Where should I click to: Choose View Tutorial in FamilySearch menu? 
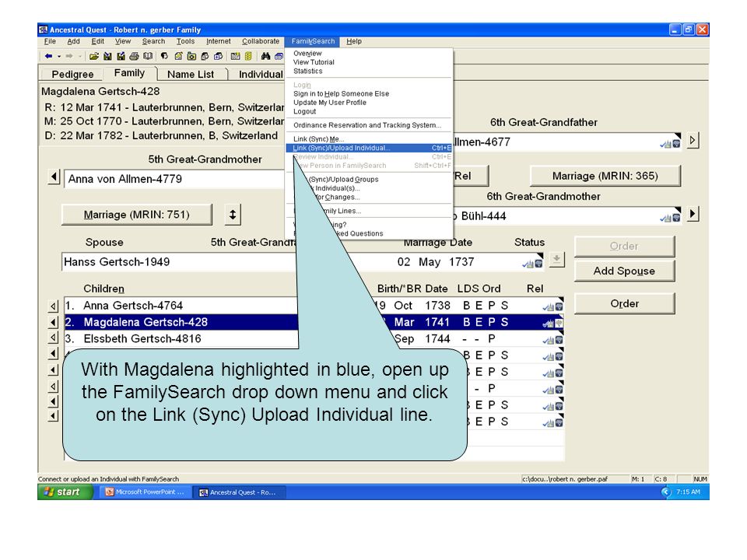coord(314,62)
